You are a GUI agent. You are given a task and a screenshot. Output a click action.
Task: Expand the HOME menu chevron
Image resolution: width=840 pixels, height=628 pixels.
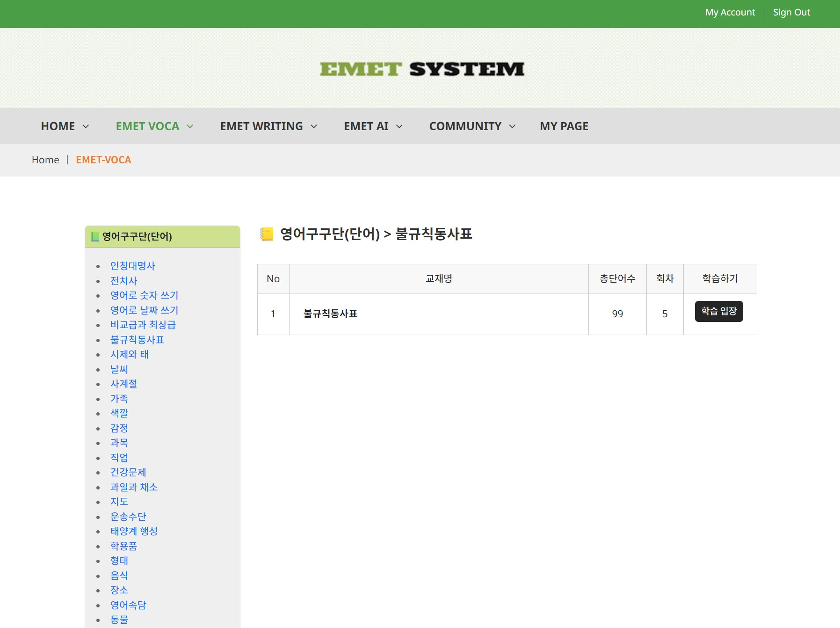(86, 126)
